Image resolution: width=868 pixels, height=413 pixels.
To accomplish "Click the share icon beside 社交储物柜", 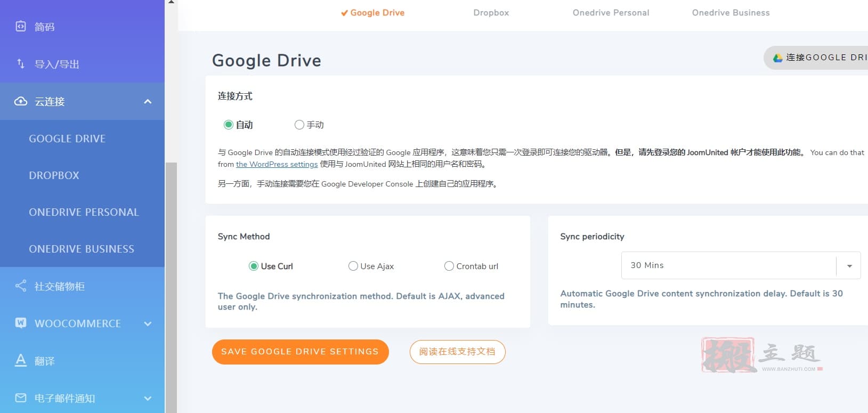I will click(21, 286).
